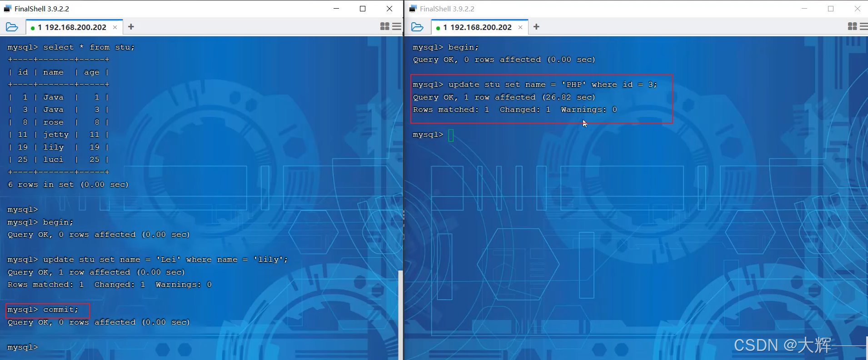868x360 pixels.
Task: Click 'begin;' command in right terminal
Action: click(x=463, y=47)
